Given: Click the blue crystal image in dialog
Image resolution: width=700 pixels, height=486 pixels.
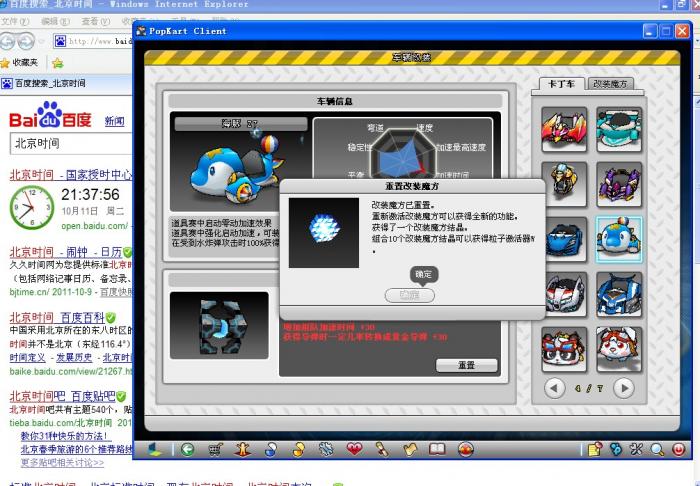Looking at the screenshot, I should coord(324,233).
